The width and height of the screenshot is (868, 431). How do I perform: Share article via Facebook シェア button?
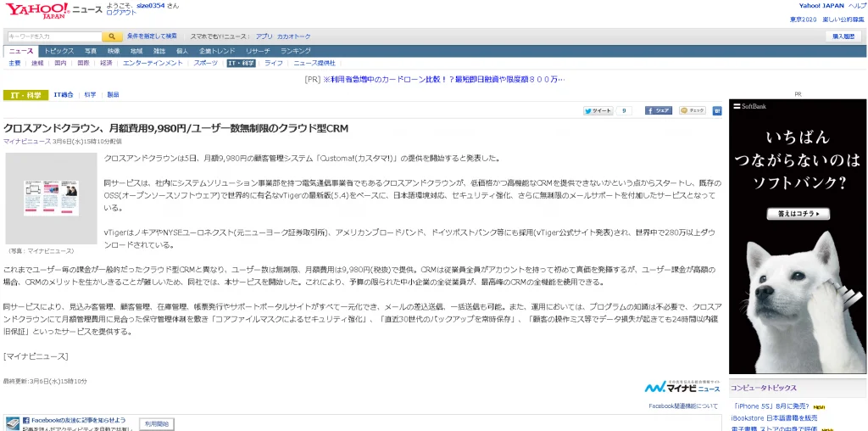click(x=658, y=111)
